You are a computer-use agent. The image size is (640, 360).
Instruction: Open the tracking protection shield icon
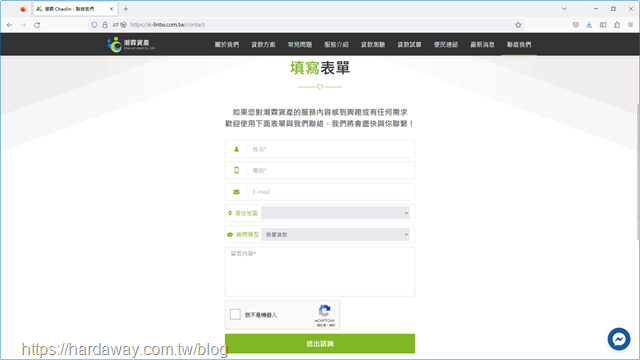94,25
